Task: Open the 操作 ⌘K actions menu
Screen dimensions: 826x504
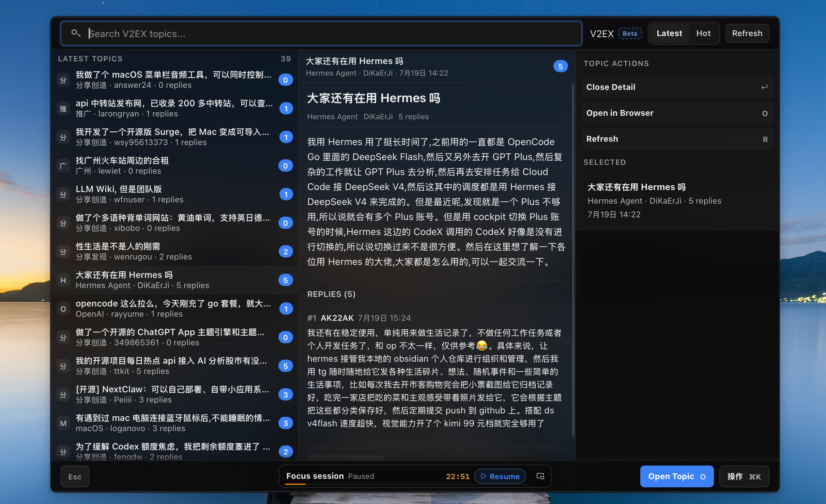Action: [744, 476]
